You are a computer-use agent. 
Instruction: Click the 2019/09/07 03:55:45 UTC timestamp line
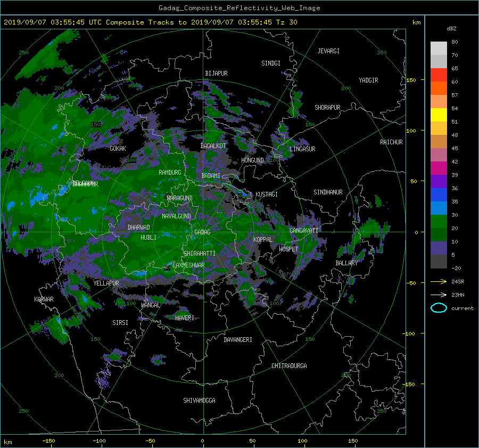pos(150,22)
